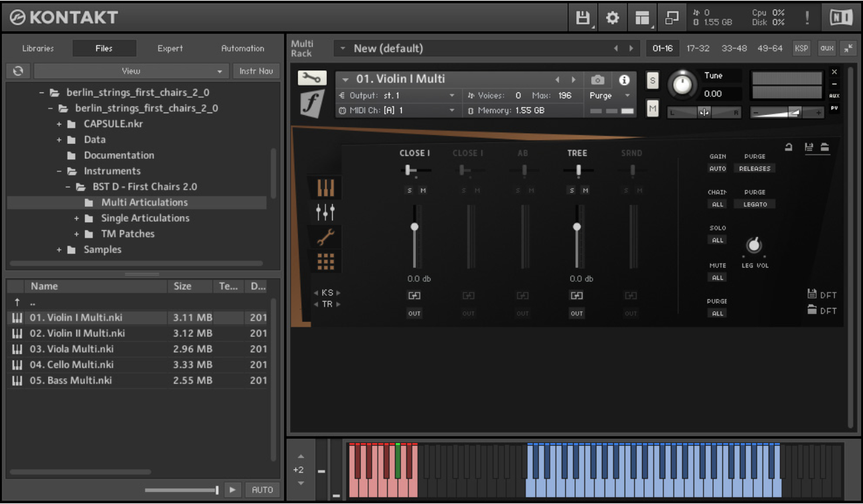Click the info i icon
The image size is (863, 504).
(625, 80)
